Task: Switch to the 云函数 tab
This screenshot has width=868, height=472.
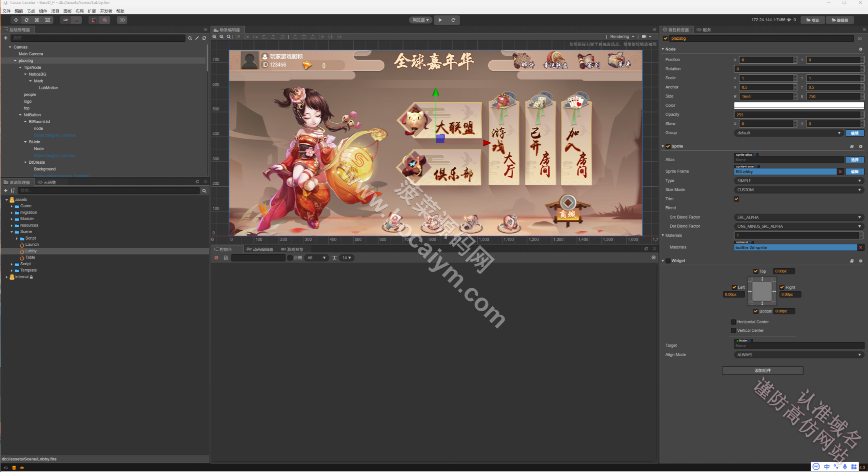Action: point(47,182)
